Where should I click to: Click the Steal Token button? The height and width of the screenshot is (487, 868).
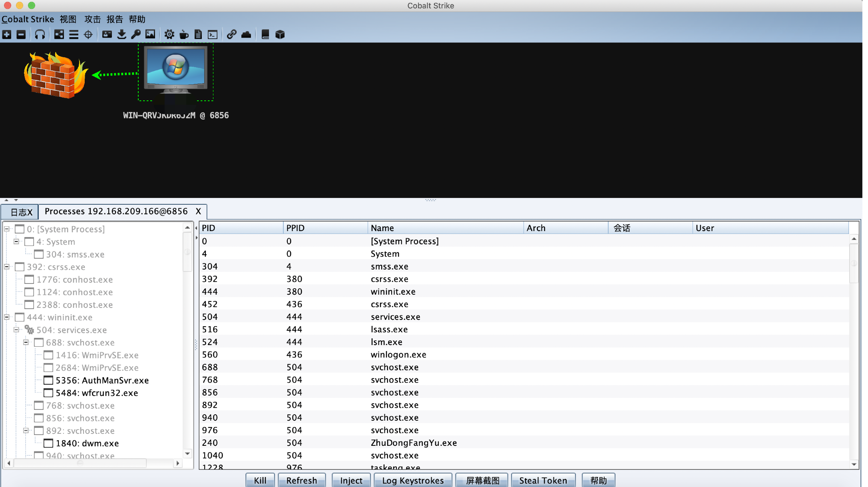pyautogui.click(x=543, y=480)
